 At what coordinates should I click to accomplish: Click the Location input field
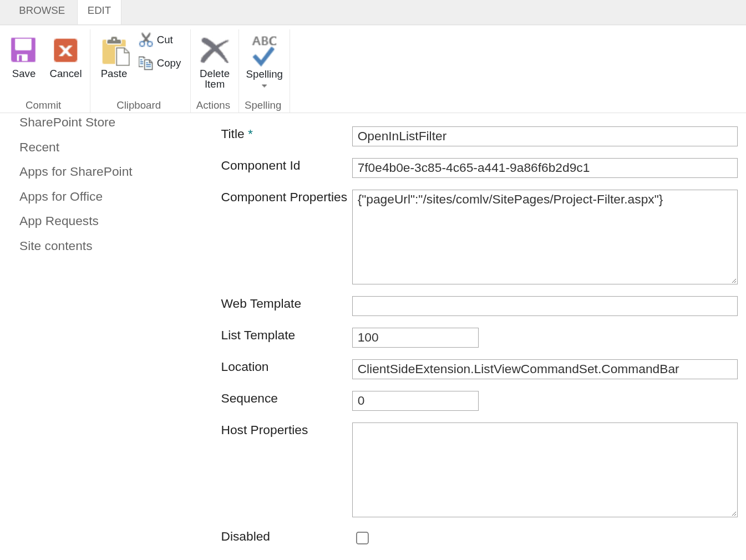click(x=545, y=369)
